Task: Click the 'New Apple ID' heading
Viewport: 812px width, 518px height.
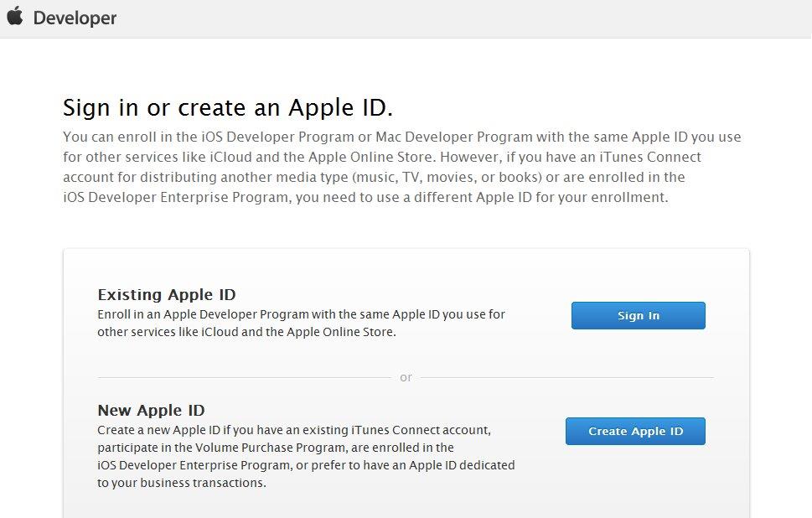Action: [x=151, y=410]
